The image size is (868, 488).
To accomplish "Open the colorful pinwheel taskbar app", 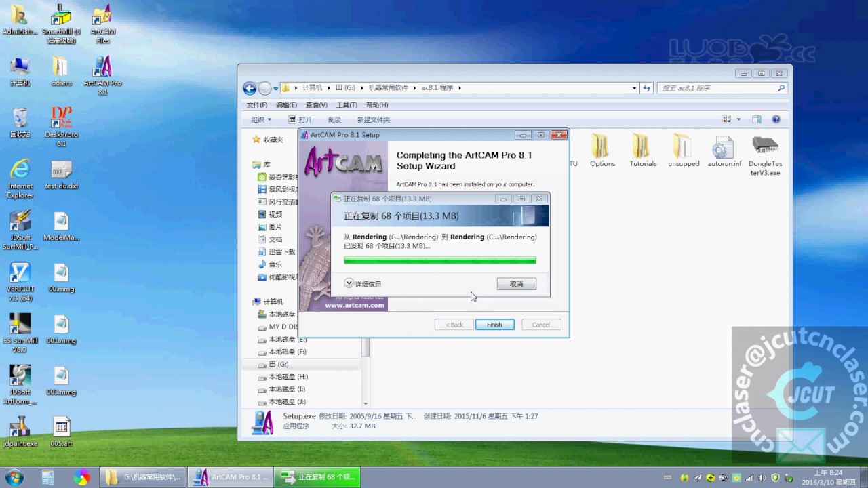I will [x=81, y=477].
